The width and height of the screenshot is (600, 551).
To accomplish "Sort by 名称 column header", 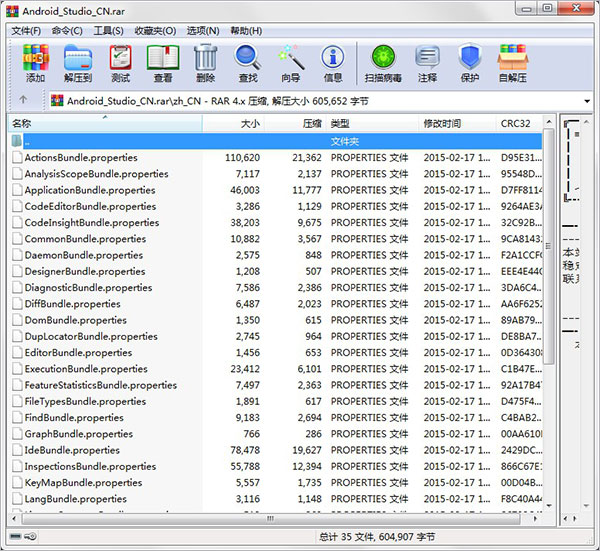I will tap(105, 124).
